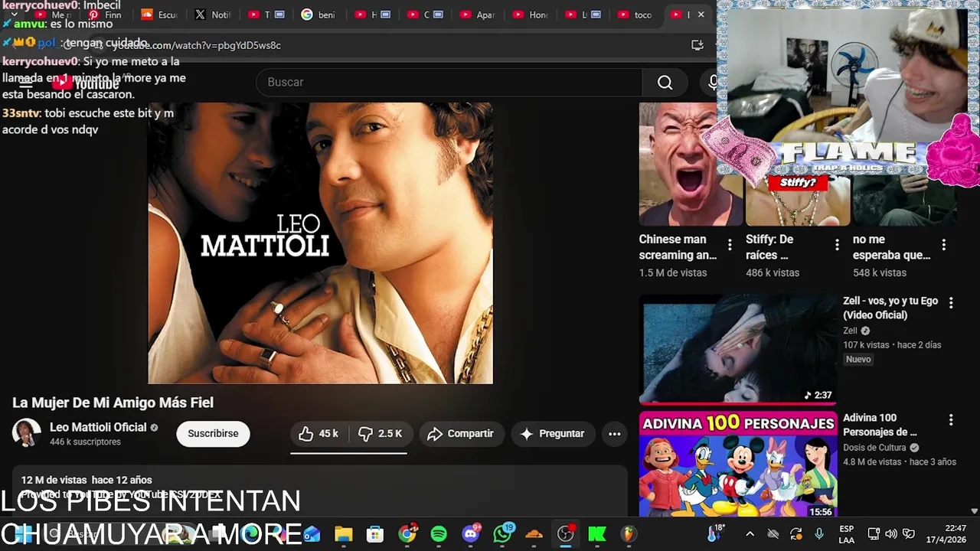Switch to the SoundCloud Escu tab
The width and height of the screenshot is (980, 551).
pos(159,15)
